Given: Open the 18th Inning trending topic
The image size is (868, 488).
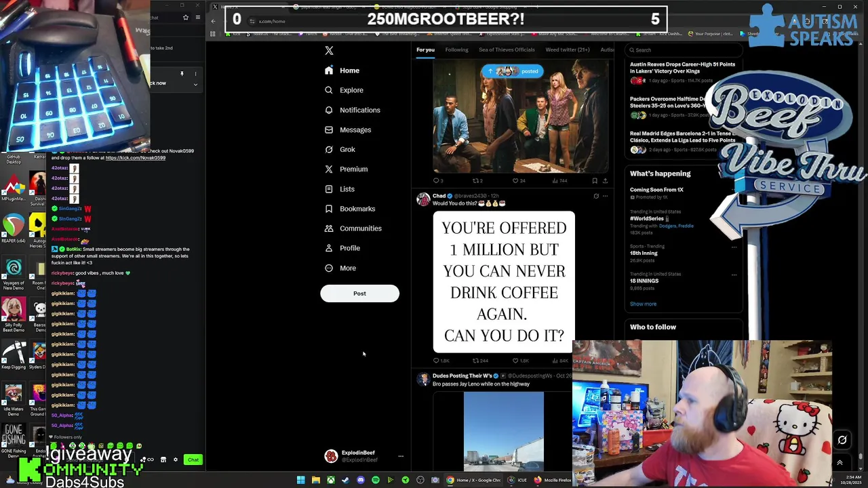Looking at the screenshot, I should coord(644,253).
